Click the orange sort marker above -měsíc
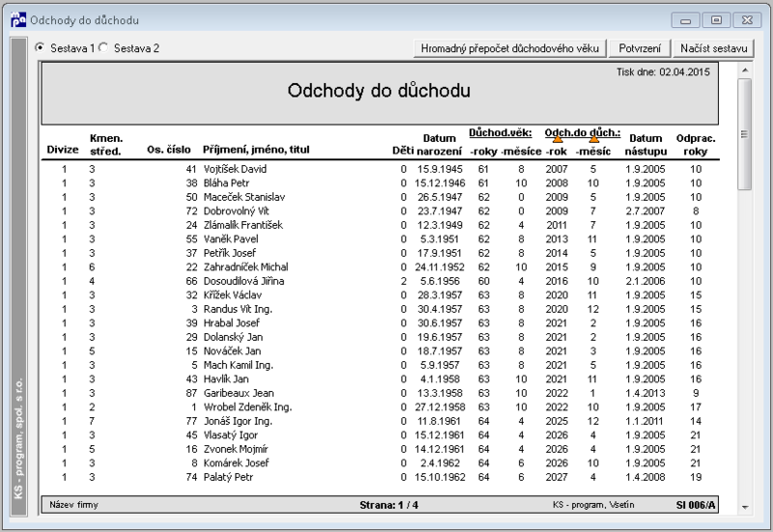The height and width of the screenshot is (532, 773). (x=594, y=138)
